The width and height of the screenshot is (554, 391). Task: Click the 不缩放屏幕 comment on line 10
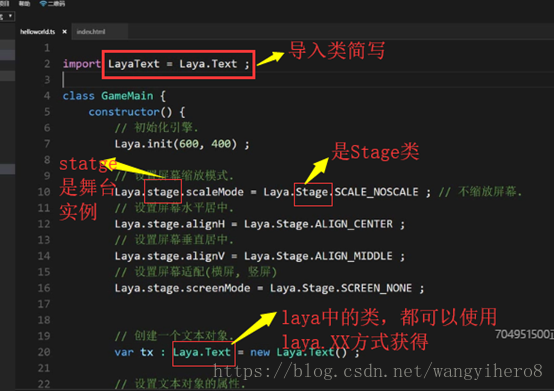(x=480, y=192)
